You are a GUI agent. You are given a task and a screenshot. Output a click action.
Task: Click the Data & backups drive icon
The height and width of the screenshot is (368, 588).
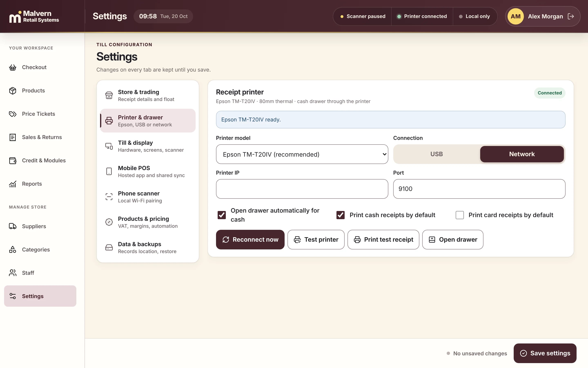tap(109, 248)
